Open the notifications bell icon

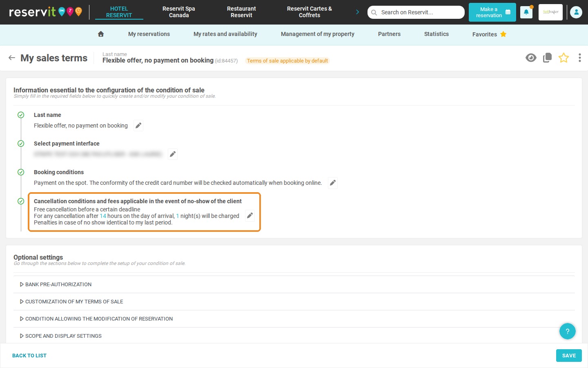[526, 12]
